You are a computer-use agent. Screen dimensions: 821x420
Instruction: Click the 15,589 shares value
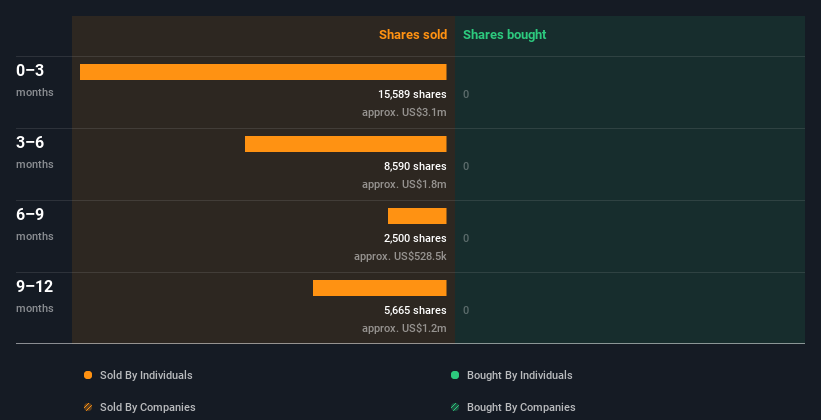click(x=413, y=94)
